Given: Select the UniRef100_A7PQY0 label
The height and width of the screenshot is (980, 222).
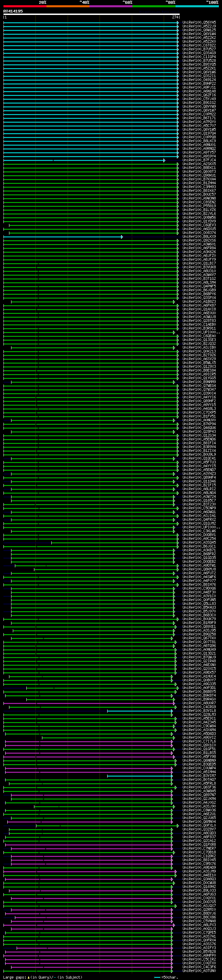Looking at the screenshot, I should pyautogui.click(x=199, y=122).
